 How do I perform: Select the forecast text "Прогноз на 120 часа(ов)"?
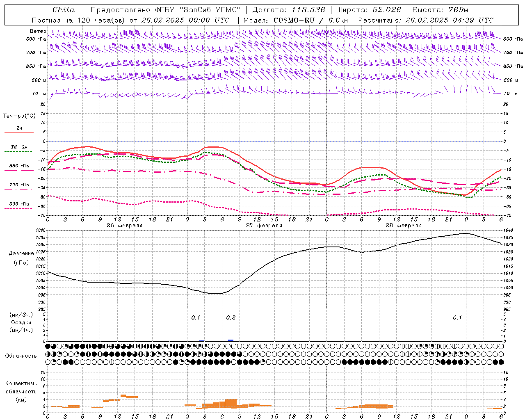(x=79, y=20)
